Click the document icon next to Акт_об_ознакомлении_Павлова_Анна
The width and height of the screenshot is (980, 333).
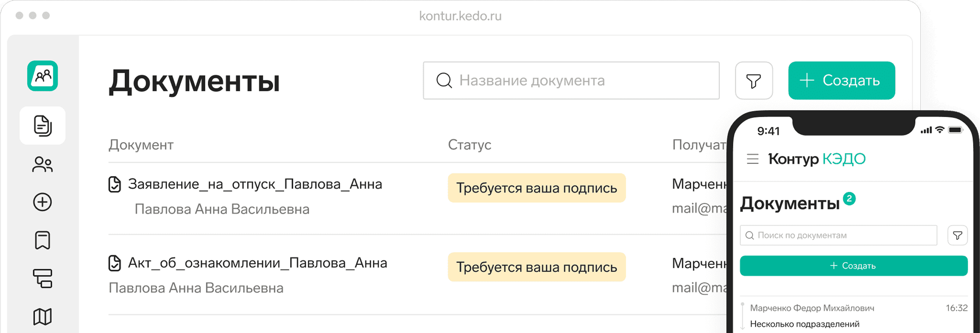pyautogui.click(x=115, y=262)
